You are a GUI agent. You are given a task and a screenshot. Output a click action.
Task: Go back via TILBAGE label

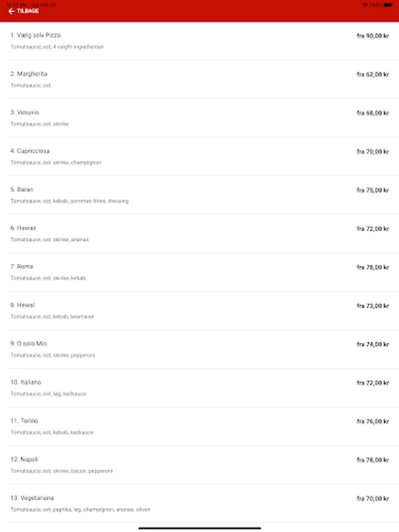[x=28, y=11]
